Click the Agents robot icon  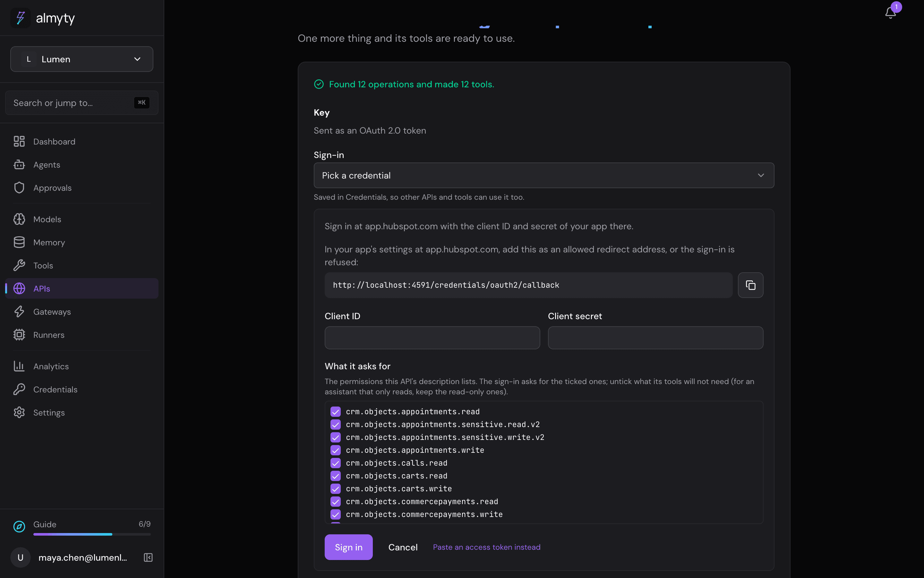[19, 165]
